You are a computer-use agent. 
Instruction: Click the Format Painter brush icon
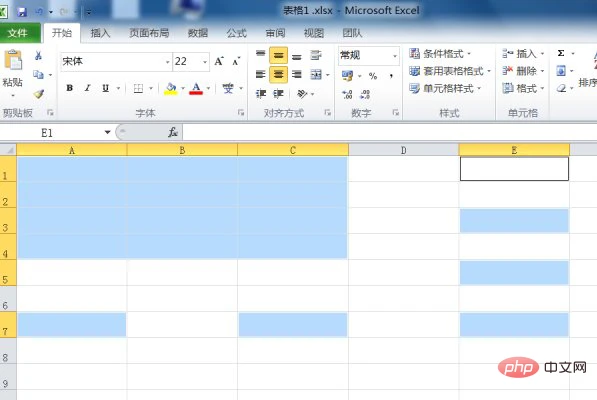(38, 94)
